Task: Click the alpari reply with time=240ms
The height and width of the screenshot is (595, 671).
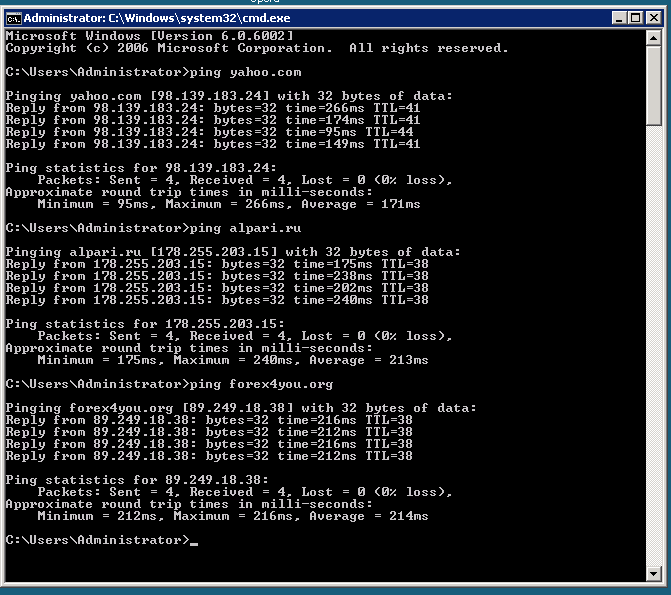Action: point(217,300)
